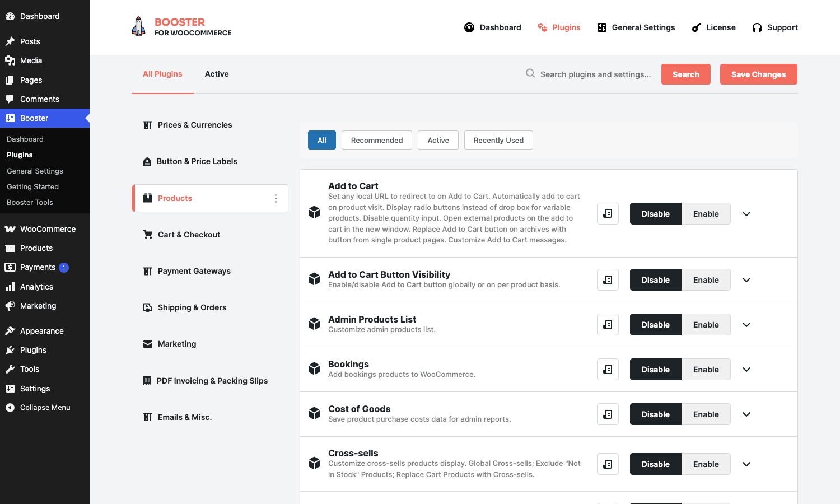840x504 pixels.
Task: Switch to the Active plugins tab
Action: (217, 74)
